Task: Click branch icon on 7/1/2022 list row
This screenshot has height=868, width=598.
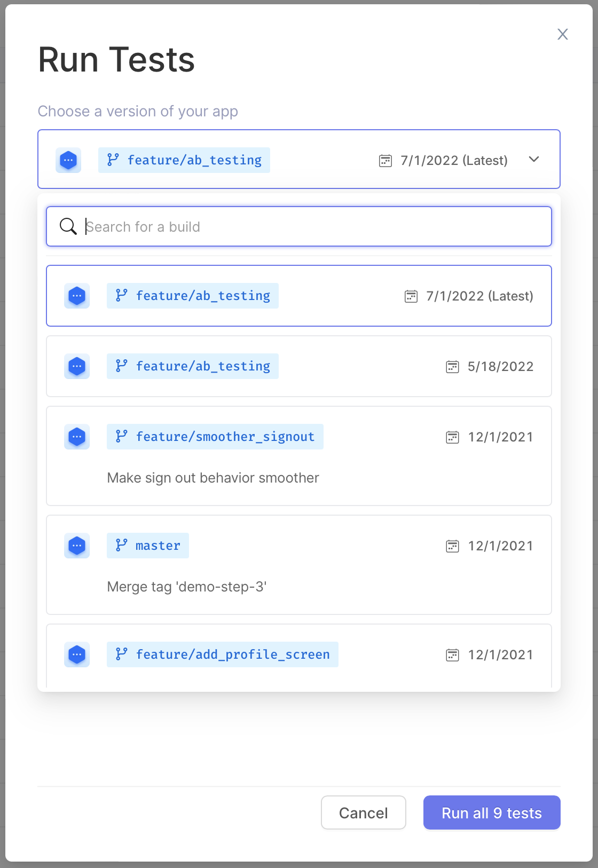Action: [121, 295]
